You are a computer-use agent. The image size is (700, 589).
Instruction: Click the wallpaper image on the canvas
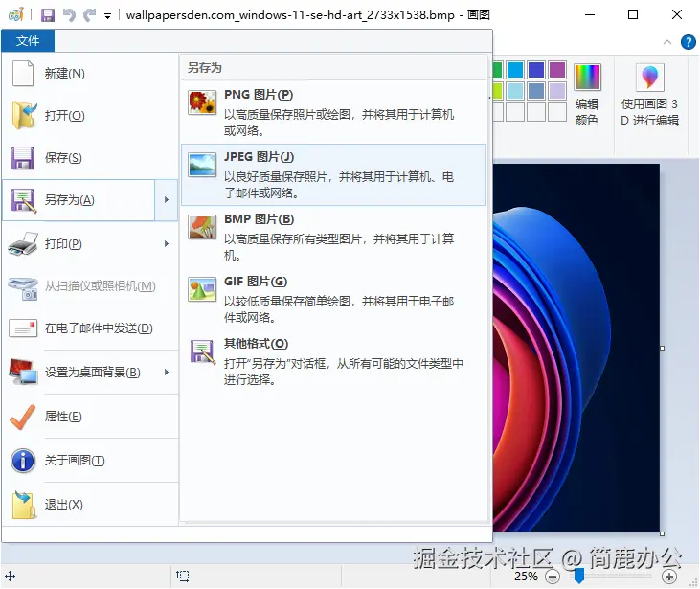point(576,348)
